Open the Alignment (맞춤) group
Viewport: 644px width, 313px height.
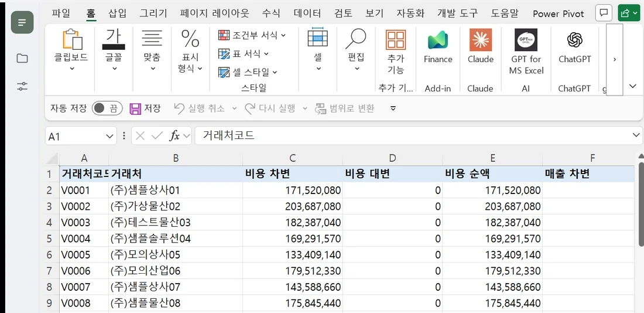pos(152,39)
